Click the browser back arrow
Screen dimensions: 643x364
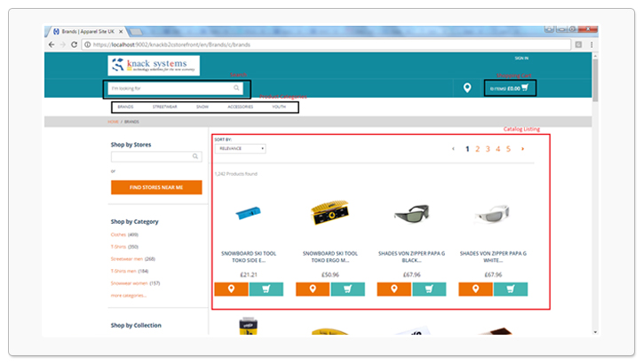click(52, 44)
